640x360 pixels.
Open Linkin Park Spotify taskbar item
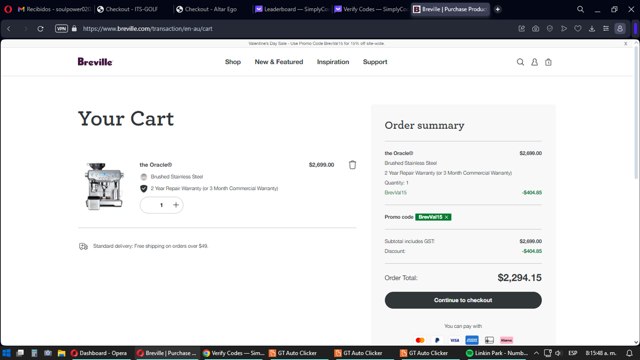497,353
